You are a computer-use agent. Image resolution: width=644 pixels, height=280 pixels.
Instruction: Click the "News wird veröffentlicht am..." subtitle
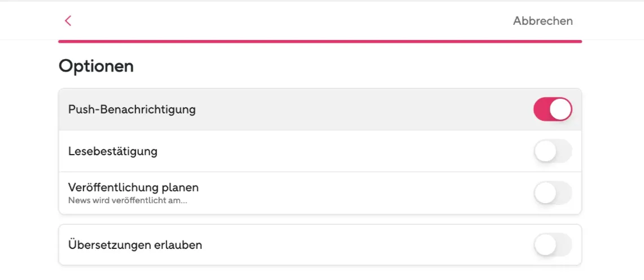tap(128, 201)
